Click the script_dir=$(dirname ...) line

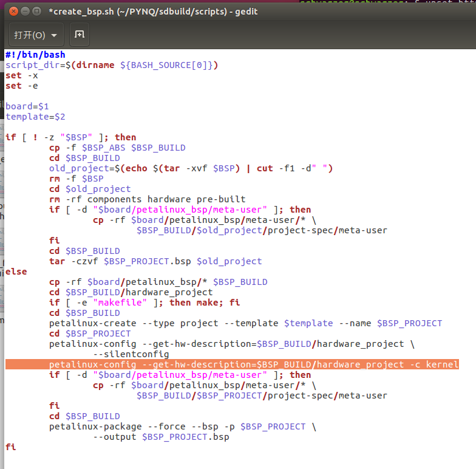(x=112, y=66)
